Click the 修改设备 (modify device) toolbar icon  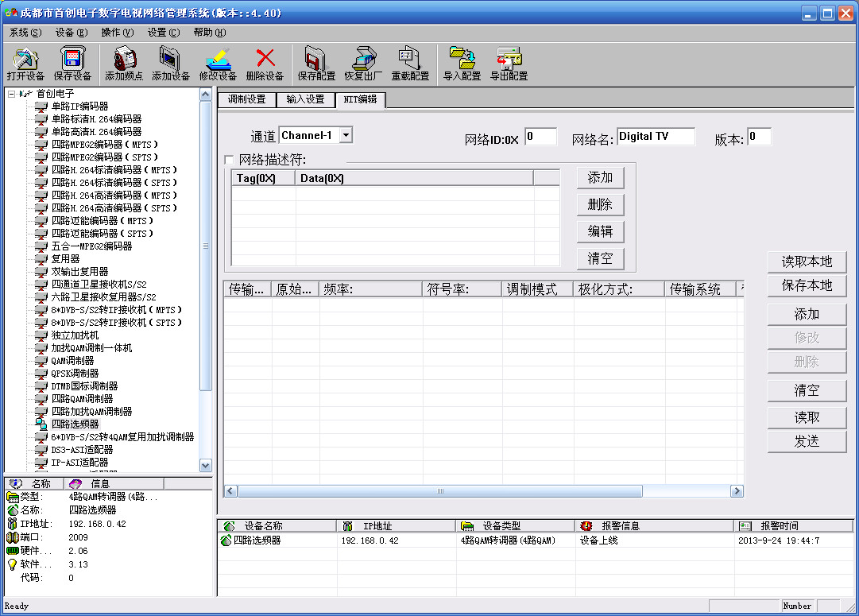point(218,59)
